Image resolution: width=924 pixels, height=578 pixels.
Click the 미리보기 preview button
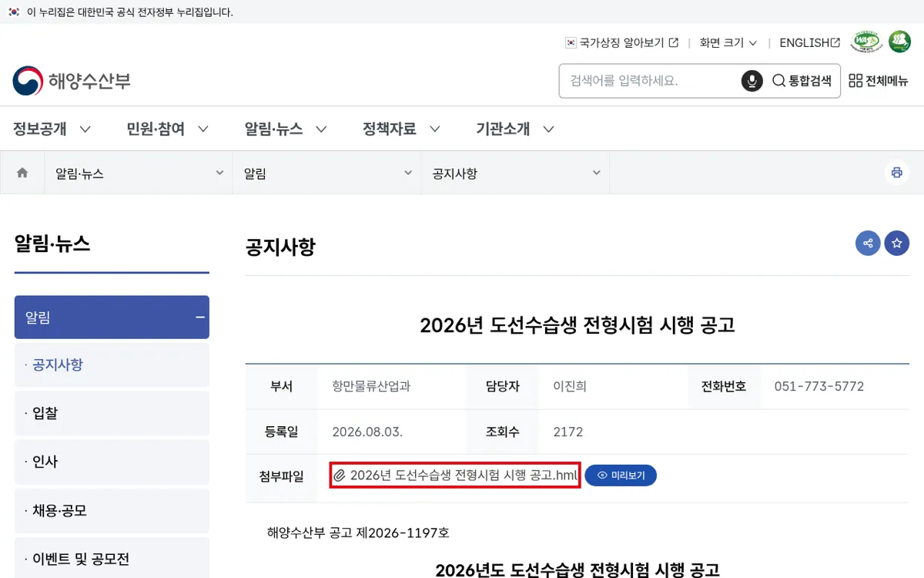[621, 476]
